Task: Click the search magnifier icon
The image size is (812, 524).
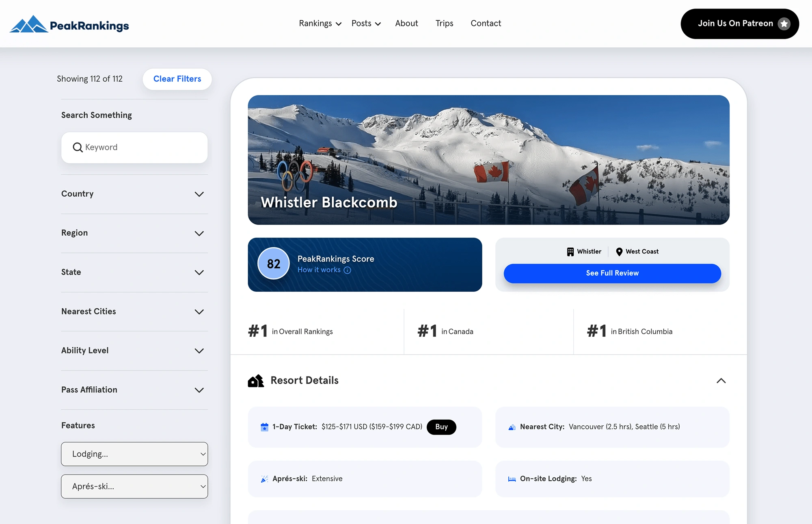Action: click(78, 147)
